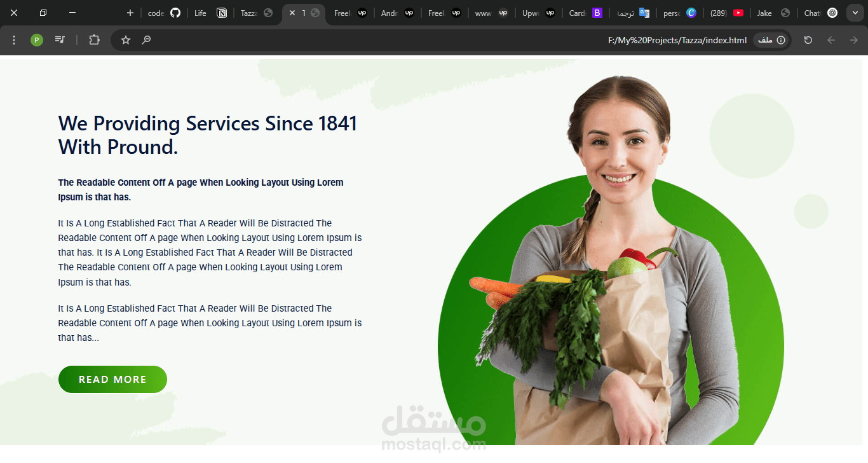Switch to the GitHub code tab
Viewport: 868px width, 463px height.
164,13
